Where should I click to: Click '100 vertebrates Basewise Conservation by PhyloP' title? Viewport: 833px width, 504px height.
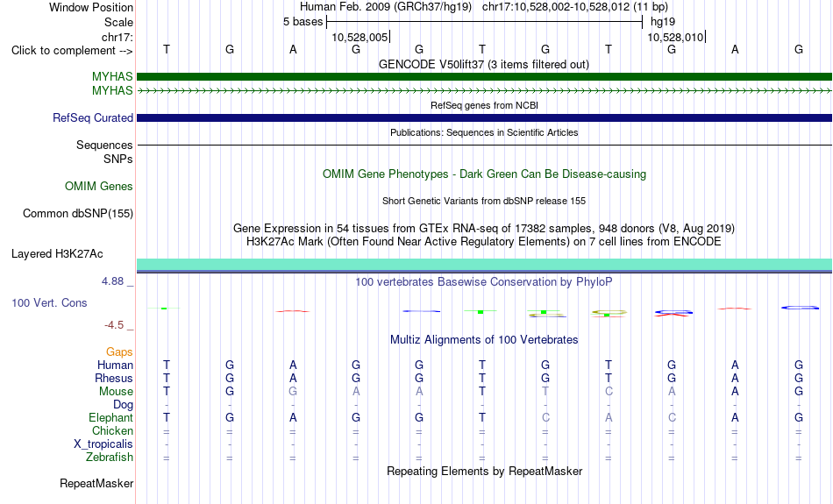pos(483,281)
